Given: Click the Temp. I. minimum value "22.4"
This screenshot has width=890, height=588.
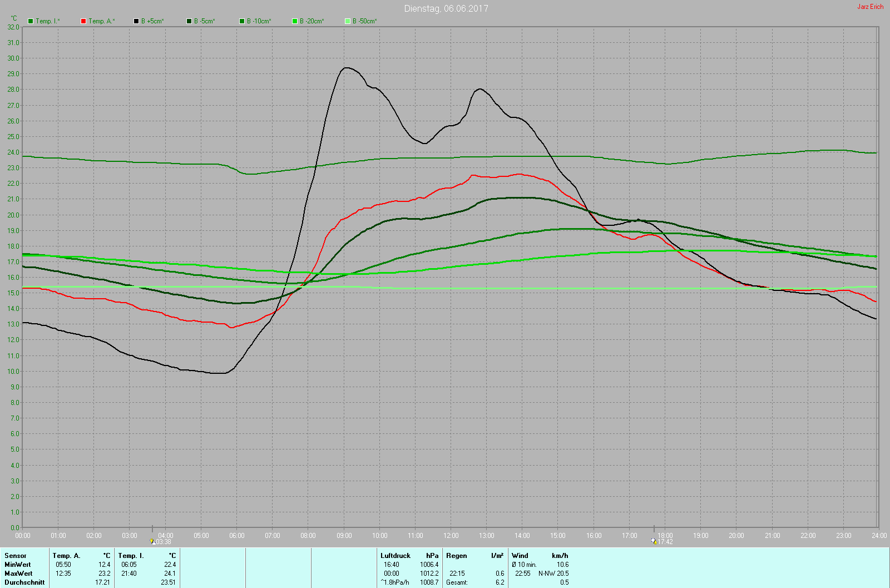Looking at the screenshot, I should 170,565.
